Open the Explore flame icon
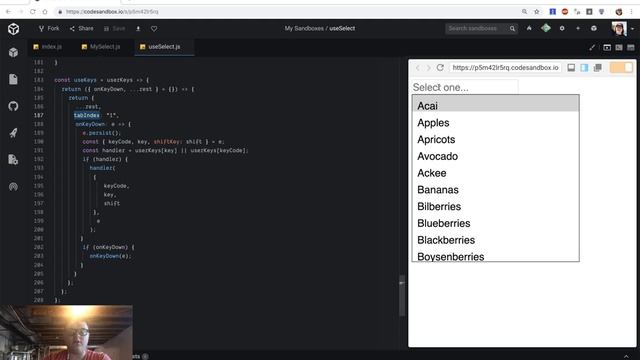This screenshot has height=360, width=640. click(529, 28)
